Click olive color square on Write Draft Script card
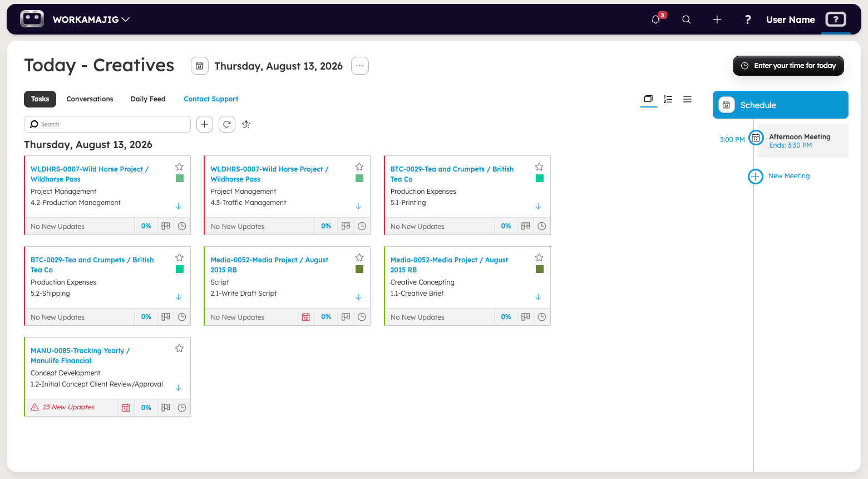 click(359, 269)
